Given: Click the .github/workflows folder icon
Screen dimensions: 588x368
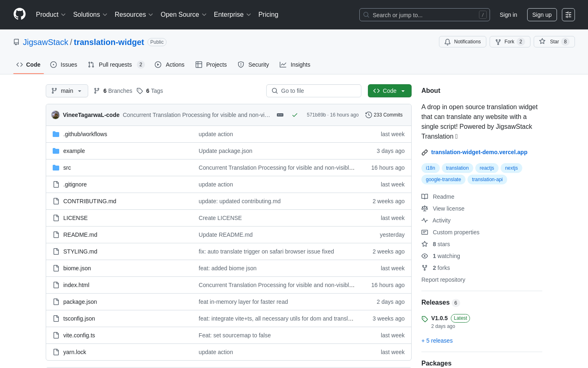Looking at the screenshot, I should click(56, 134).
